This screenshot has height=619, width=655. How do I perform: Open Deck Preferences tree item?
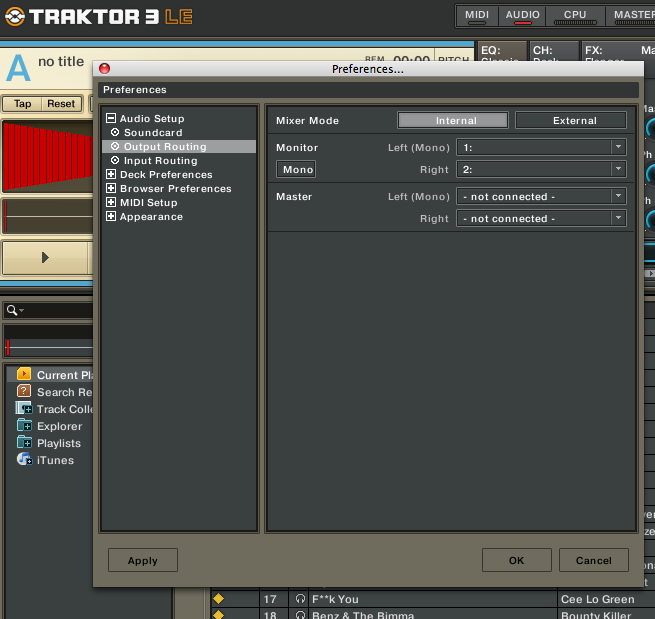pyautogui.click(x=166, y=175)
